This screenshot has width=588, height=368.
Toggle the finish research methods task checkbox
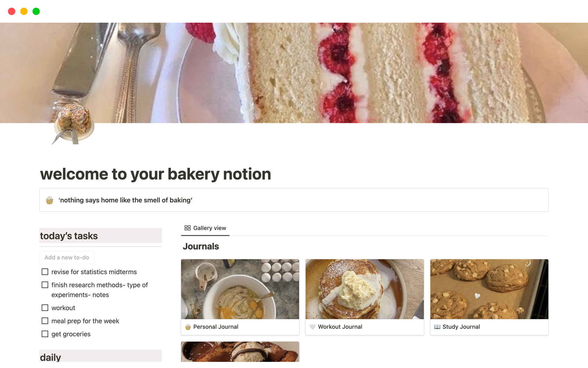click(45, 285)
